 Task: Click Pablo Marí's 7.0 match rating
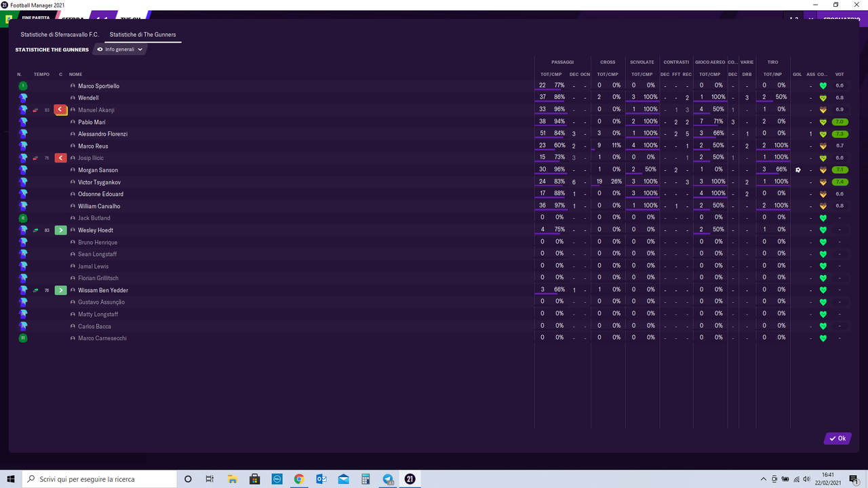(x=840, y=122)
